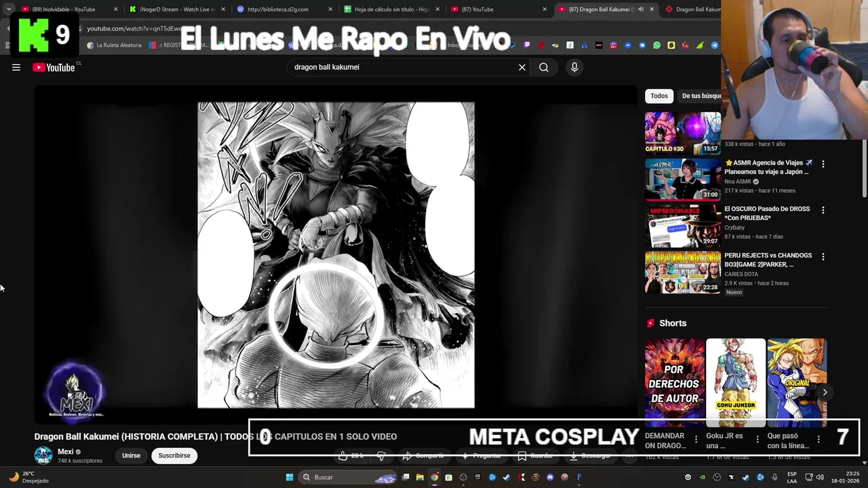Click the magnifier search button
The height and width of the screenshot is (488, 868).
tap(544, 67)
